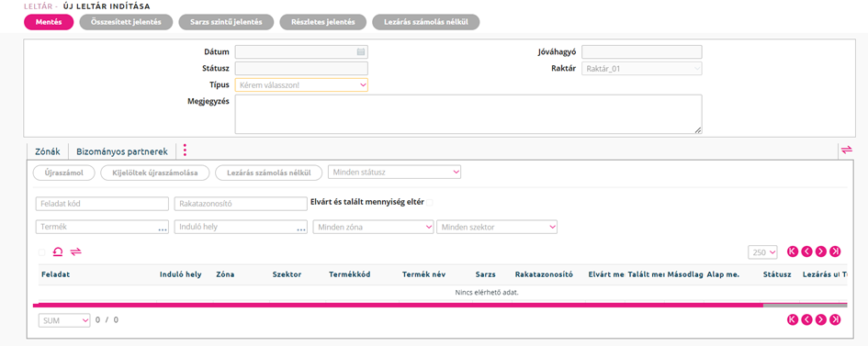
Task: Click the pink refresh icon above table
Action: point(58,252)
